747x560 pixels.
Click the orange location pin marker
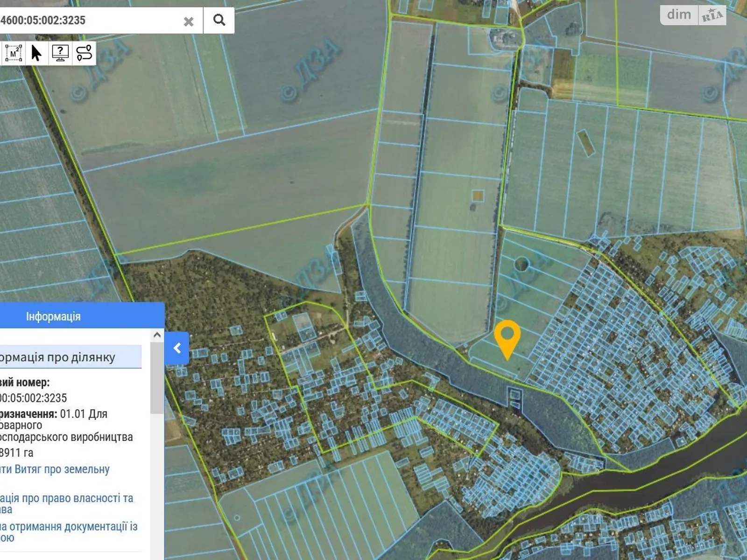[507, 337]
